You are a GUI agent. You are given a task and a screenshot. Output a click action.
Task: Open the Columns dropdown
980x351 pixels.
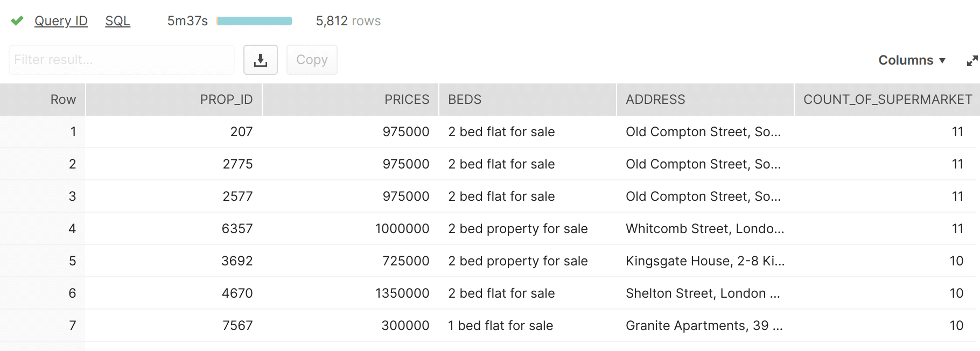pos(912,60)
